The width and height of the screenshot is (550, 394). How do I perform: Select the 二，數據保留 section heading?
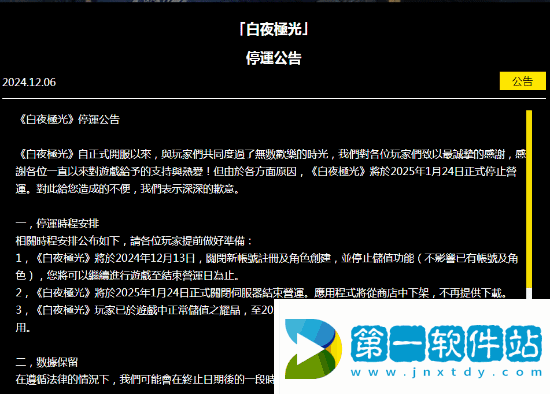[47, 362]
